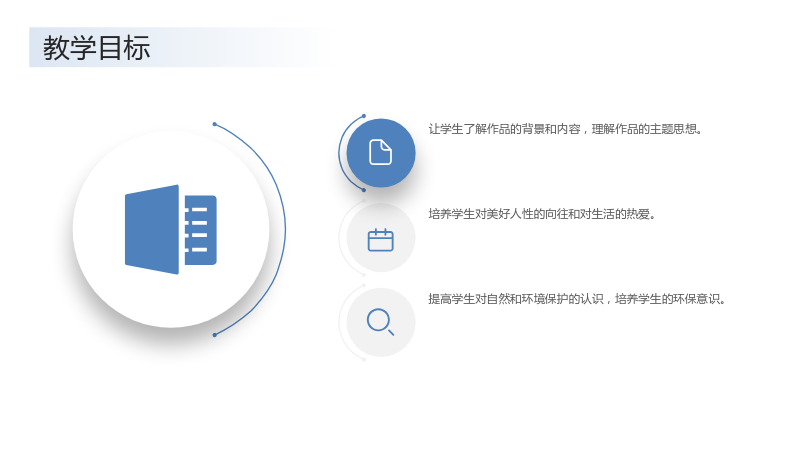Select the text starting with 培养学生对美好人性
Screen dimensions: 800x450
tap(542, 214)
